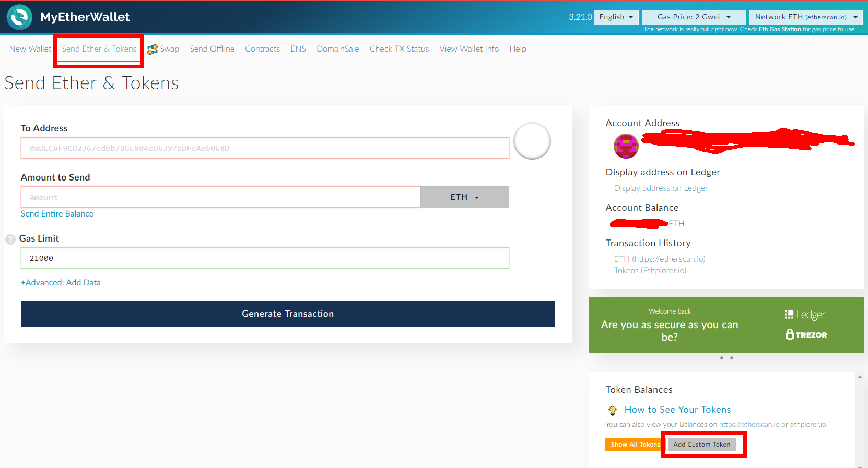Focus the Gas Limit field showing 21000
The height and width of the screenshot is (468, 868).
click(x=265, y=258)
